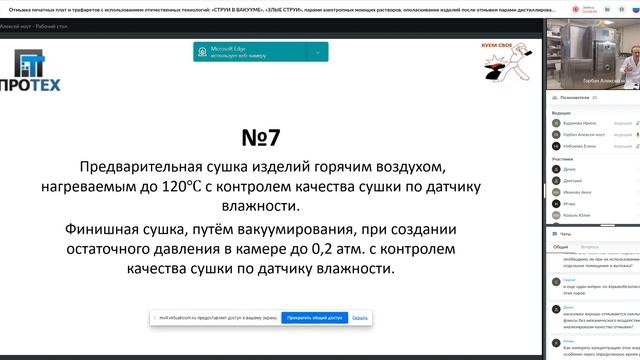
Task: Click the №7 slide heading
Action: tap(260, 138)
